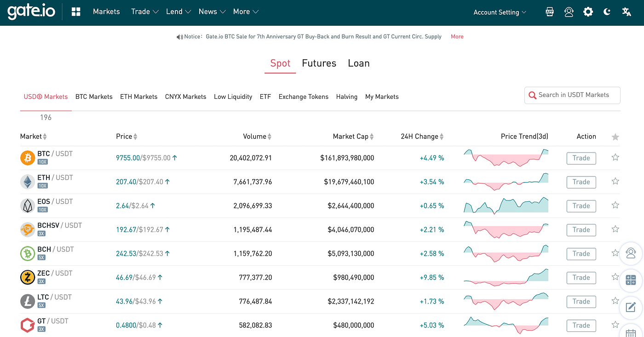Image resolution: width=644 pixels, height=337 pixels.
Task: Click the BTC price trend chart
Action: [x=506, y=158]
